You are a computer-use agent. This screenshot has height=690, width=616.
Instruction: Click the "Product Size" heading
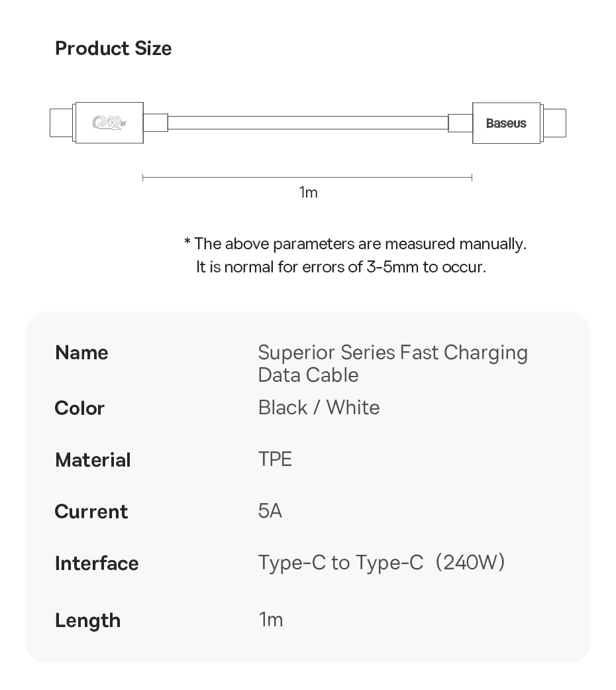point(113,48)
